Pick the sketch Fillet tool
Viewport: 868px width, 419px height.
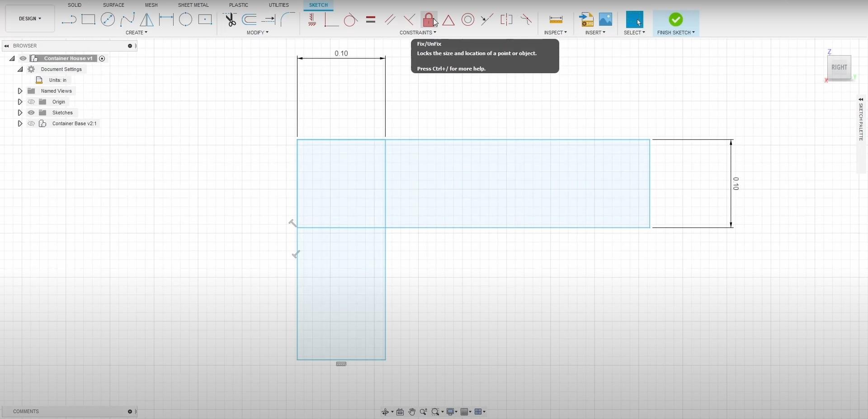pyautogui.click(x=288, y=19)
